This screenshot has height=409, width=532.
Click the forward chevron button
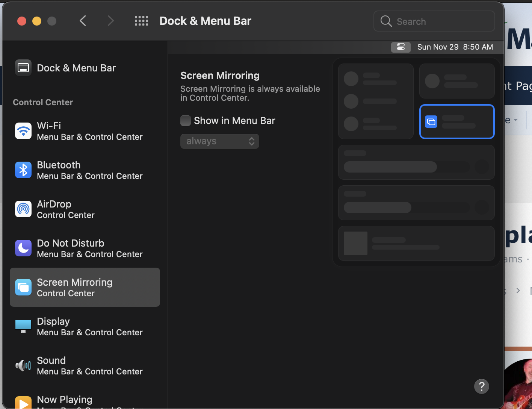(110, 21)
